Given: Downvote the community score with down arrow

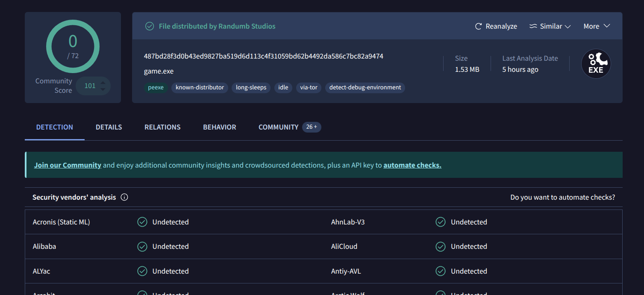Looking at the screenshot, I should coord(103,89).
